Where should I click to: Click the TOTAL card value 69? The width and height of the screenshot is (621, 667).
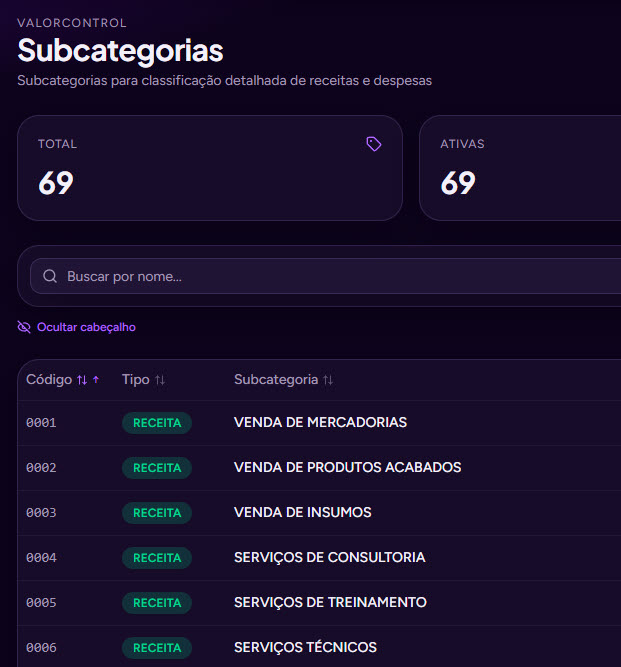pyautogui.click(x=56, y=183)
